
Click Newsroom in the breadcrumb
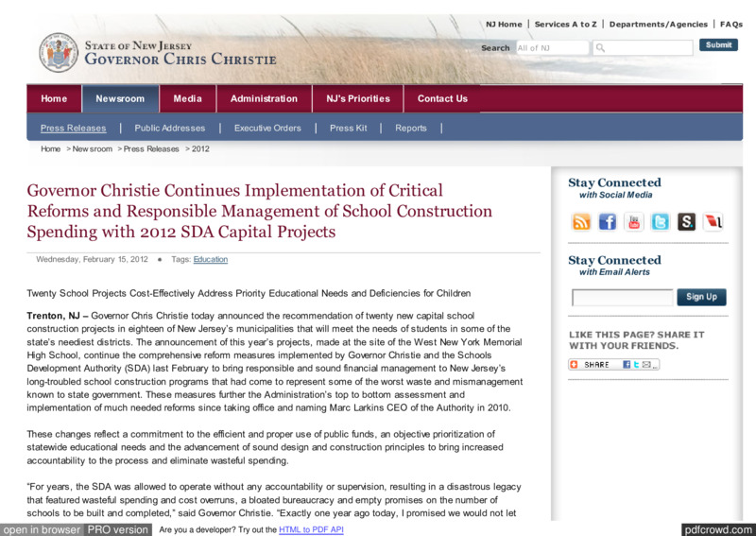tap(92, 149)
